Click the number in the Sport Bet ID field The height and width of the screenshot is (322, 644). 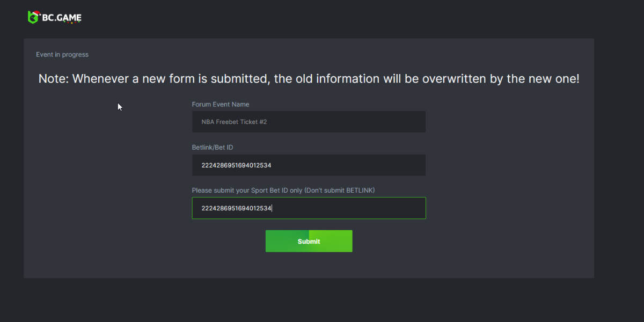pyautogui.click(x=236, y=208)
